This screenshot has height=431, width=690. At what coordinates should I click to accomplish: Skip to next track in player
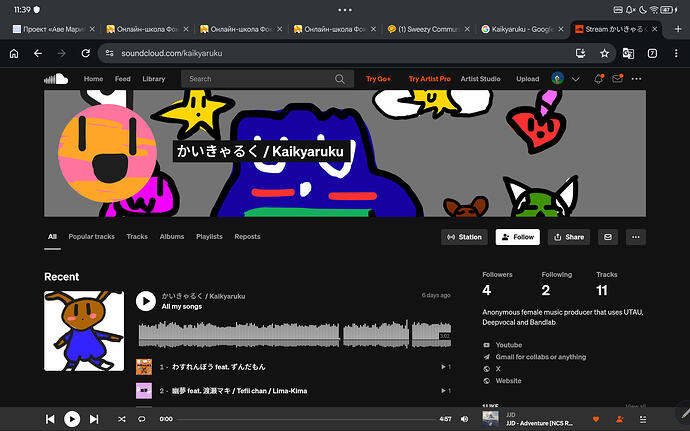(x=94, y=419)
